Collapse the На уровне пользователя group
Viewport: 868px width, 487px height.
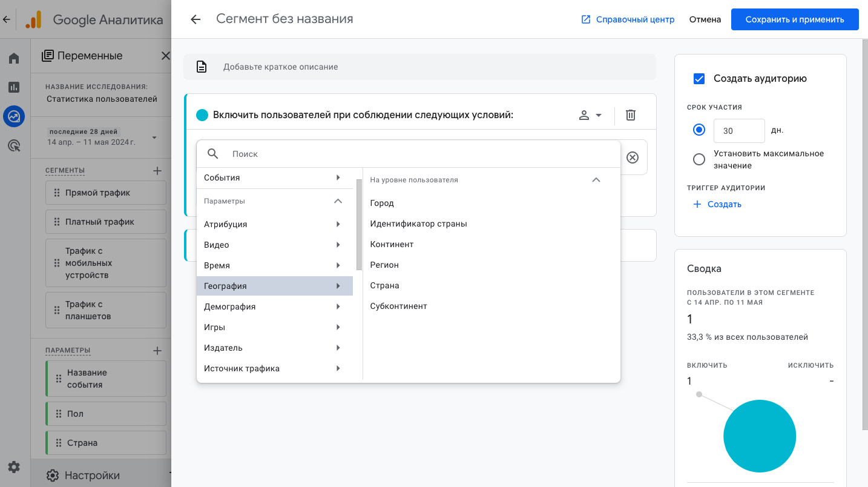pyautogui.click(x=596, y=180)
